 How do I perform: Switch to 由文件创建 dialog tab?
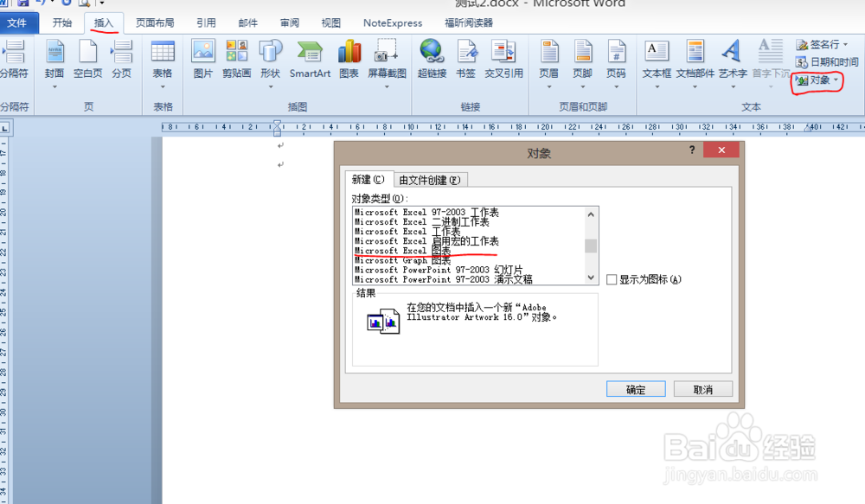[x=430, y=180]
